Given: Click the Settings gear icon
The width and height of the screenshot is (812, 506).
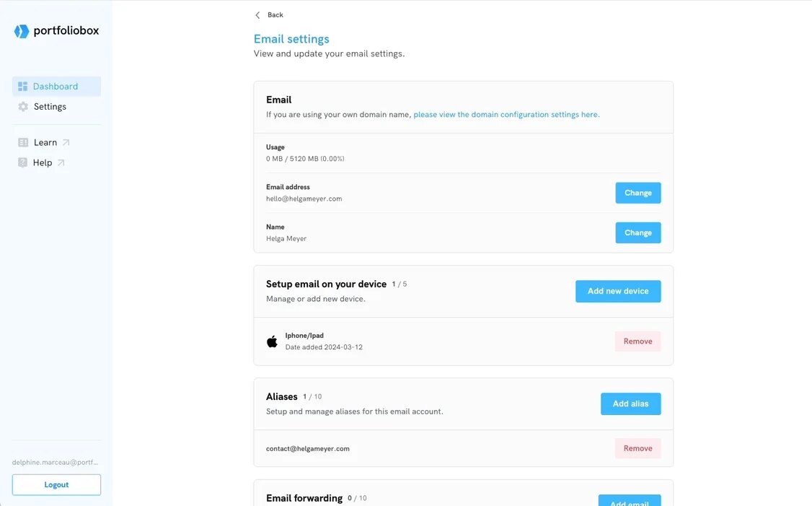Looking at the screenshot, I should 23,107.
